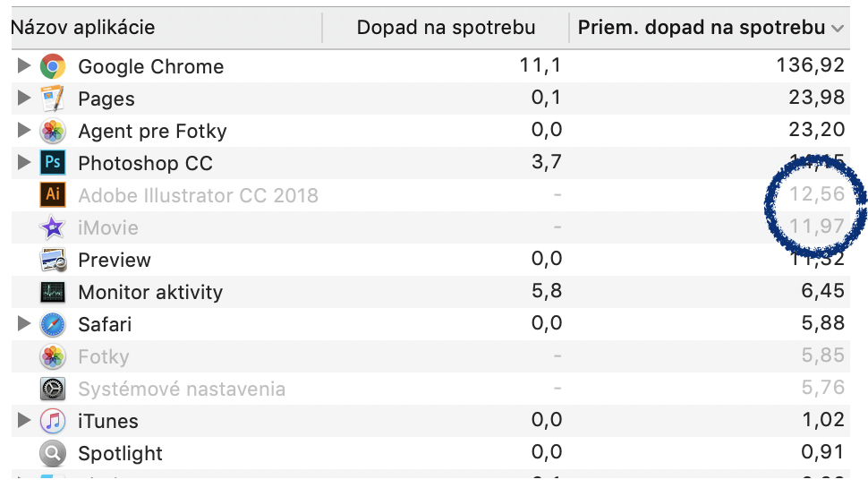The image size is (868, 488).
Task: Select the Photoshop CC icon
Action: point(53,163)
